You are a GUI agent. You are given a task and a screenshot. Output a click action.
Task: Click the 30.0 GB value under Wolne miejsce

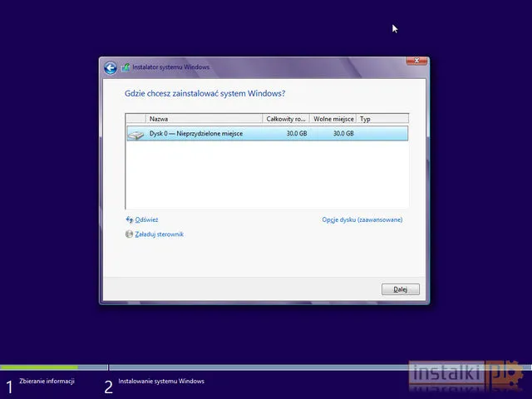pyautogui.click(x=343, y=134)
